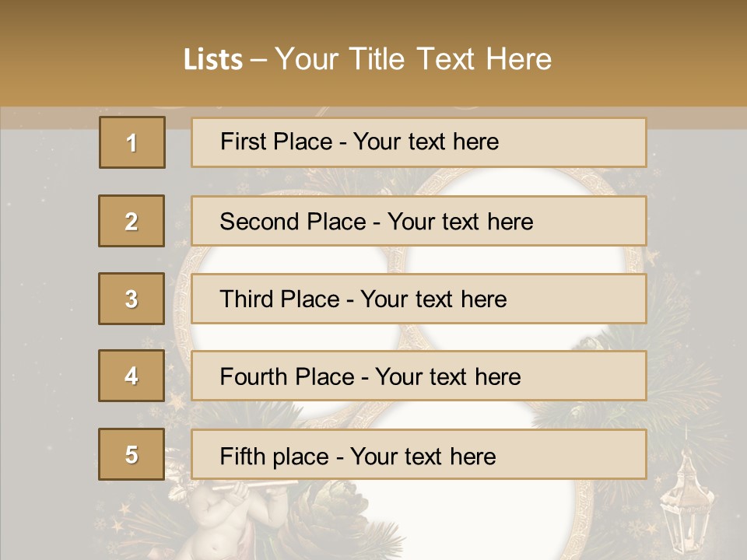Select the number 2 box

pyautogui.click(x=132, y=221)
